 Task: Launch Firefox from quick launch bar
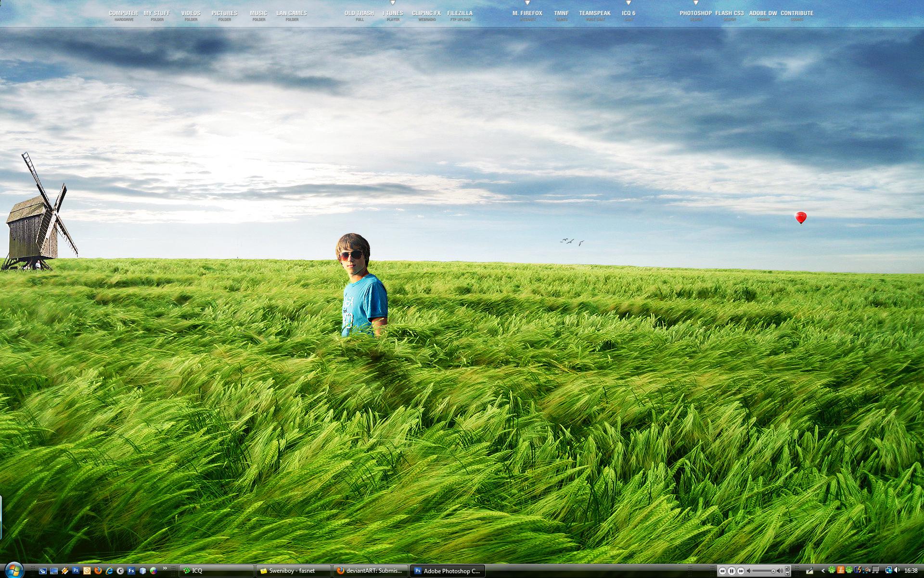coord(98,571)
